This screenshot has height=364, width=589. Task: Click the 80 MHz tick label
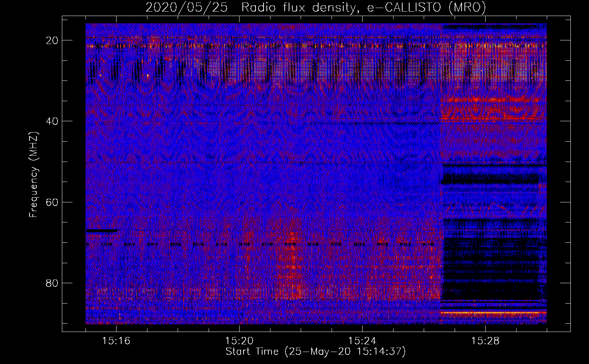pos(52,283)
